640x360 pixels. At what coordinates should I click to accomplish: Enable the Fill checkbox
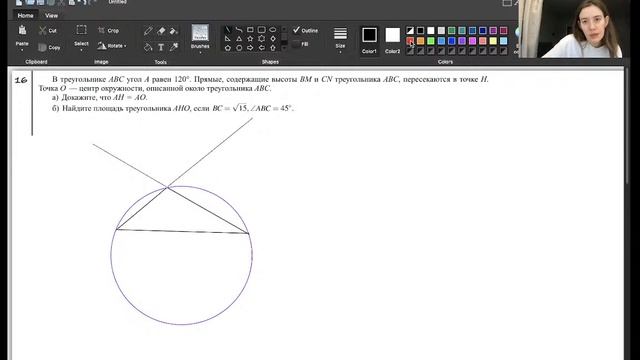tap(296, 44)
